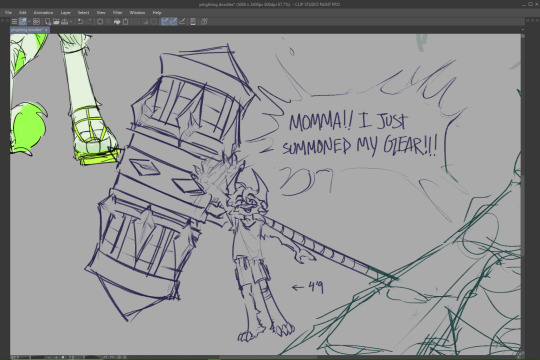Screen dimensions: 540x360
Task: Click the Undo arrow icon
Action: pos(80,22)
